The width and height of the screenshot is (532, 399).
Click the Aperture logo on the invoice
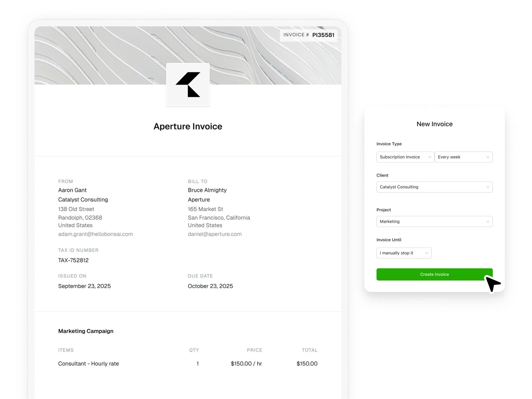click(x=188, y=84)
